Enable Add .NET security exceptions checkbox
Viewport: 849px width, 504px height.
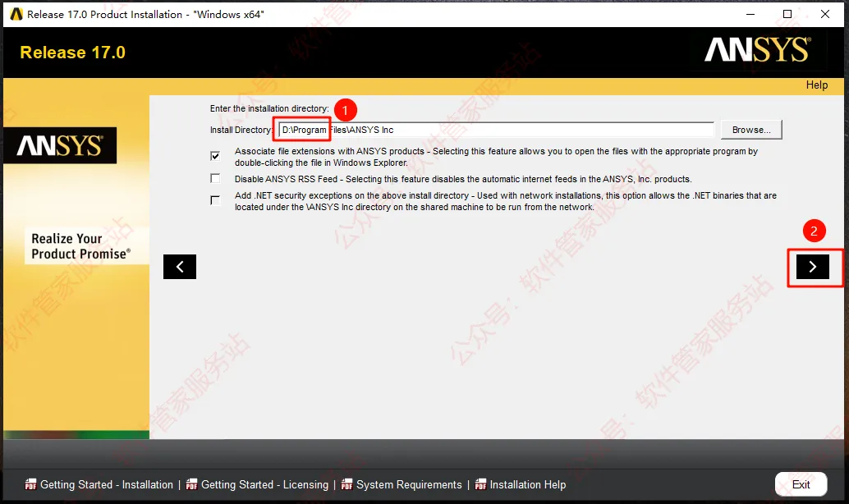point(215,200)
